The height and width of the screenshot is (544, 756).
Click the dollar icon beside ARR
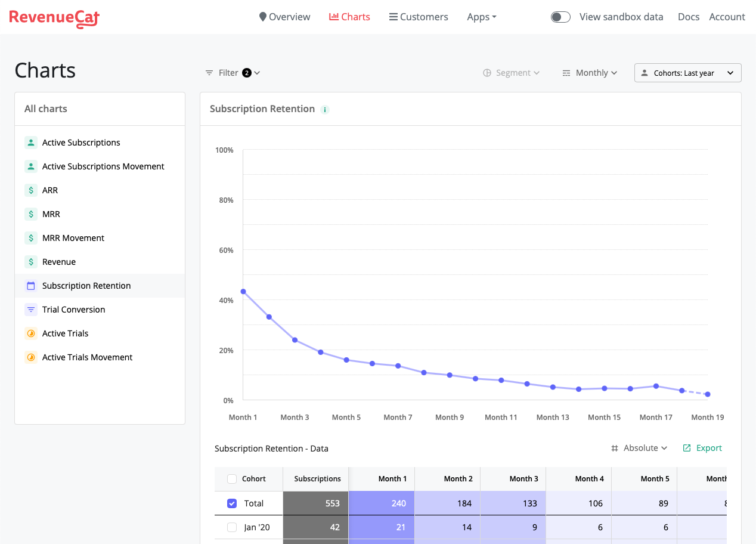pos(30,190)
